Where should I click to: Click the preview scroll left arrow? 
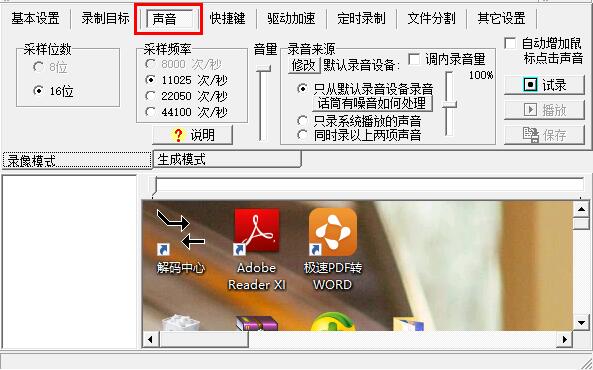[151, 339]
